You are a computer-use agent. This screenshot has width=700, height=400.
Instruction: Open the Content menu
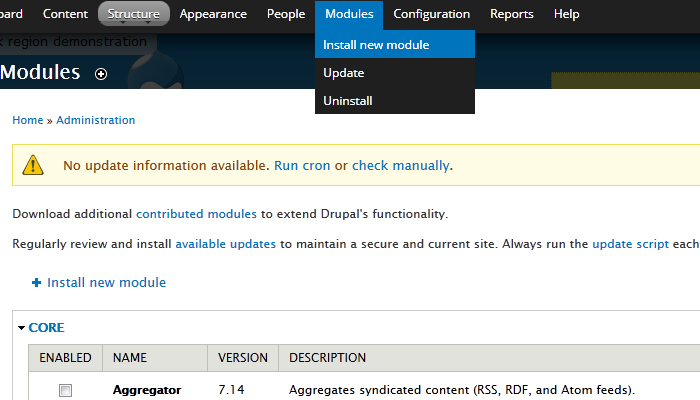[65, 14]
